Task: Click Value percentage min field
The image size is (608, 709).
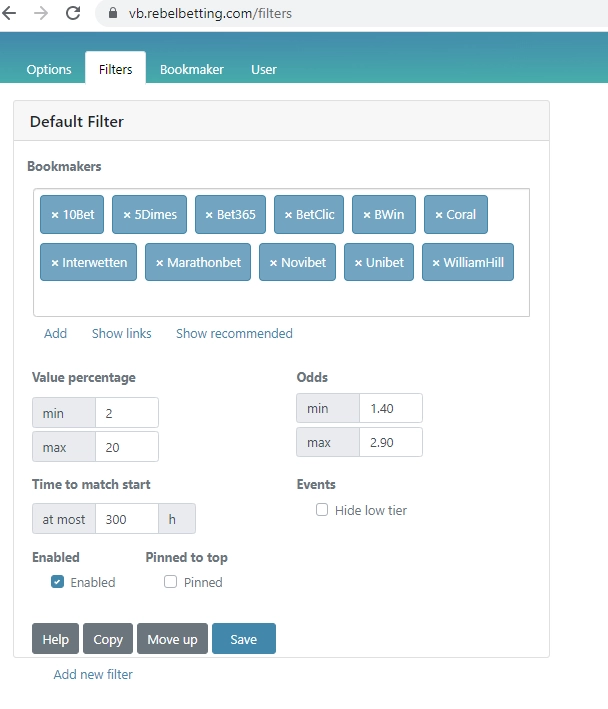Action: click(127, 413)
